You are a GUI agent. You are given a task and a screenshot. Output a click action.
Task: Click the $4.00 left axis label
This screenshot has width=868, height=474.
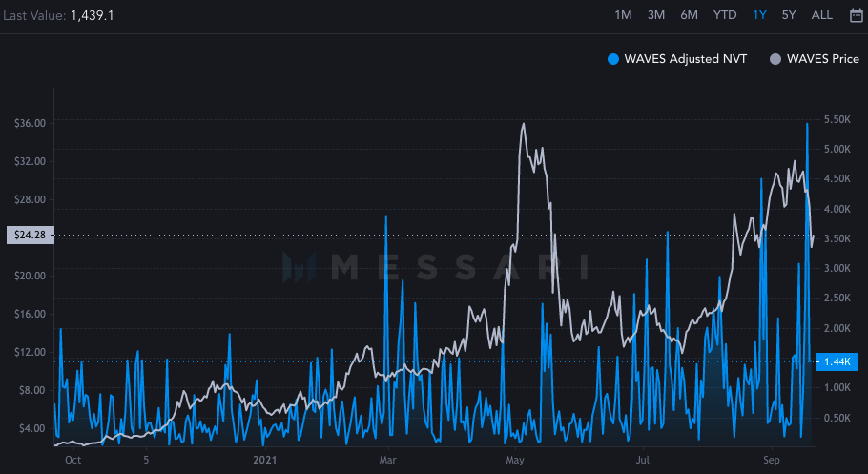32,428
